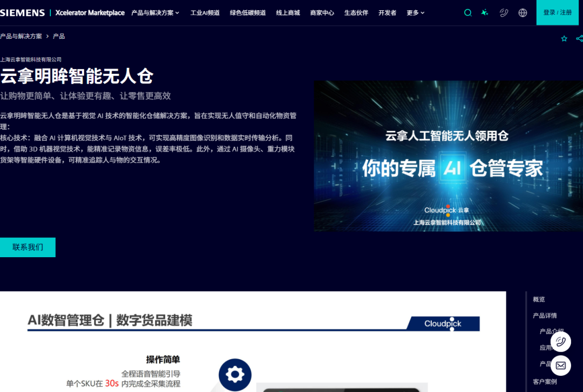Image resolution: width=583 pixels, height=392 pixels.
Task: Click the 云拿人工智能无人领用仓 banner image
Action: click(x=448, y=156)
